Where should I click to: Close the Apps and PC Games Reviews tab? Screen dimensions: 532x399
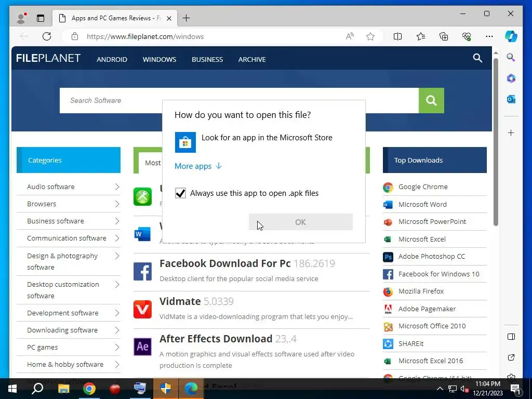coord(170,18)
